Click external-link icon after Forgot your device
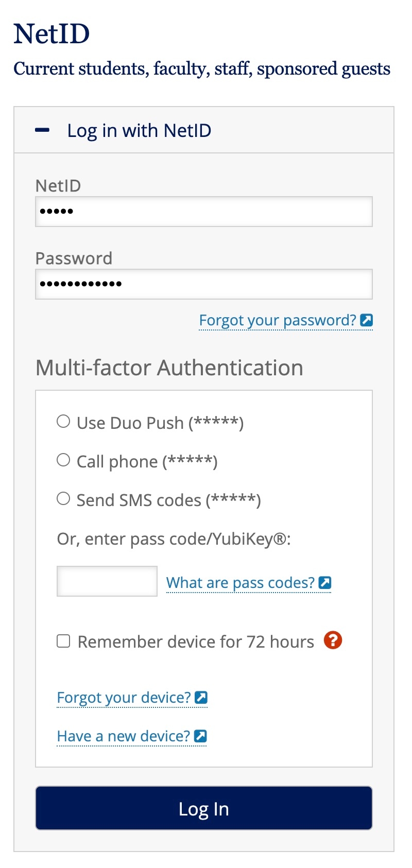 click(x=201, y=698)
